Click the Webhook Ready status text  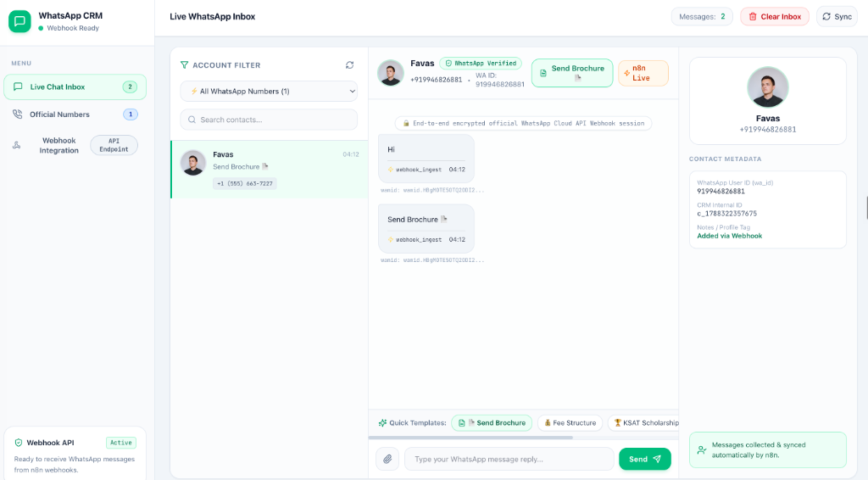click(x=73, y=28)
